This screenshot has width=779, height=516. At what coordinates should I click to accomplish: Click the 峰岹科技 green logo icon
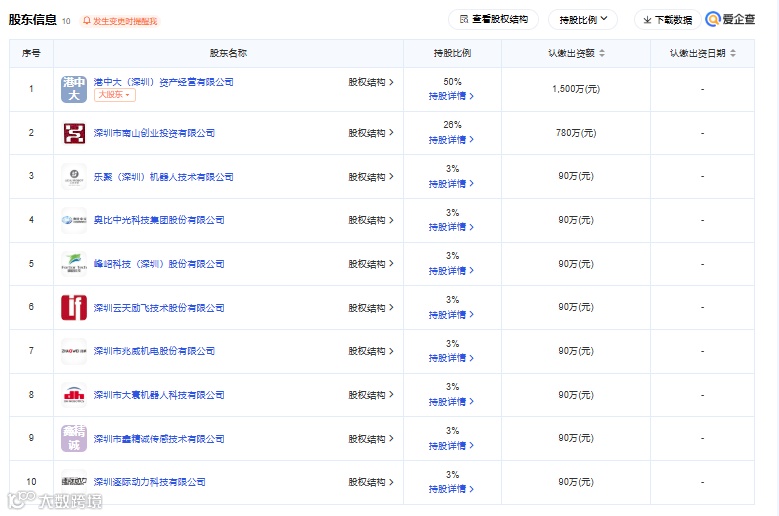pos(74,264)
